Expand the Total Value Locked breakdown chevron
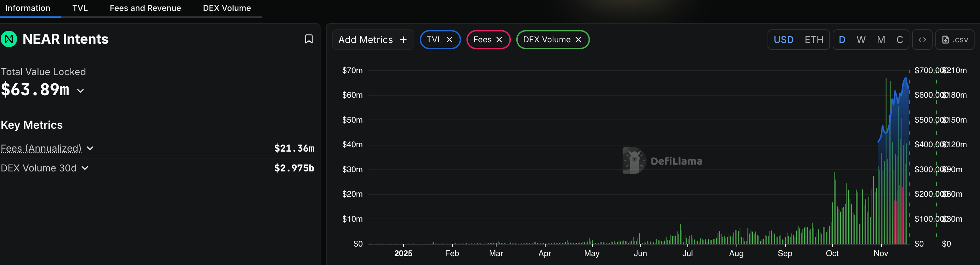 coord(80,90)
